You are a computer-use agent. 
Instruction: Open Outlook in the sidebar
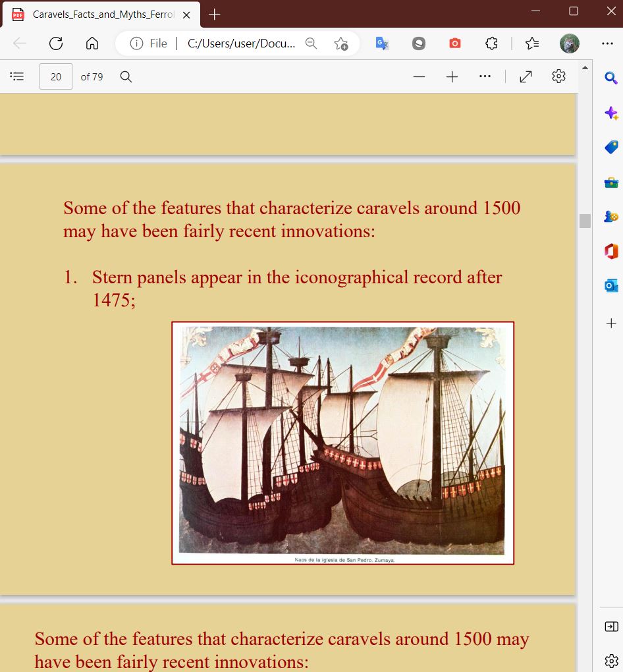click(x=611, y=285)
